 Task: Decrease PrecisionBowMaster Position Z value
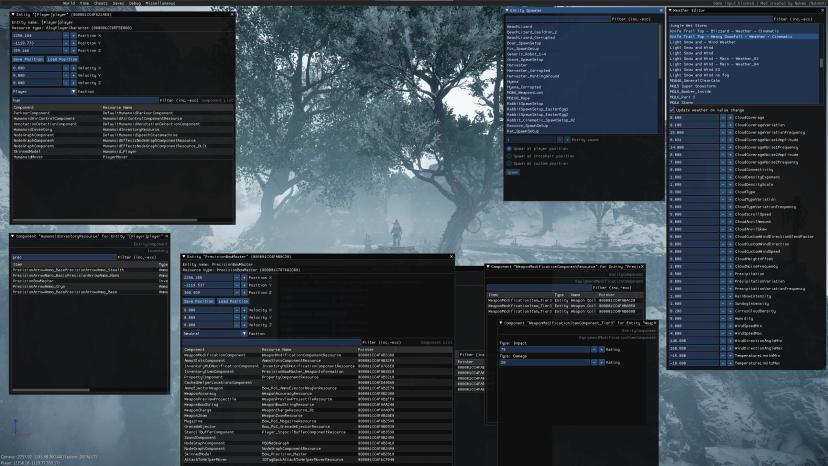[237, 292]
